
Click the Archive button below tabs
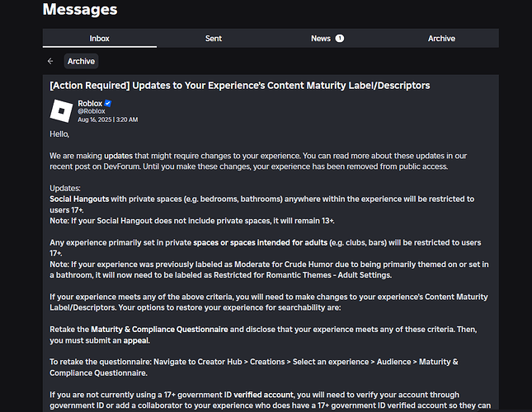(81, 61)
